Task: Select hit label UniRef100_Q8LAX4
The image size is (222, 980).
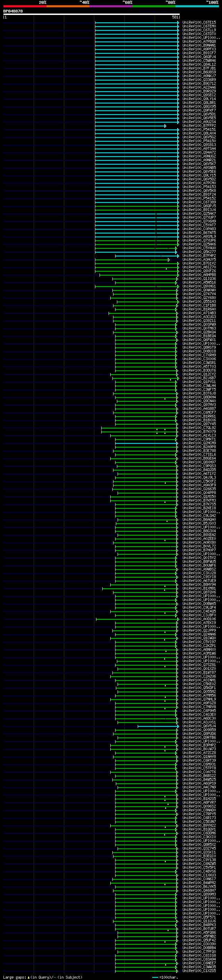Action: [x=199, y=133]
